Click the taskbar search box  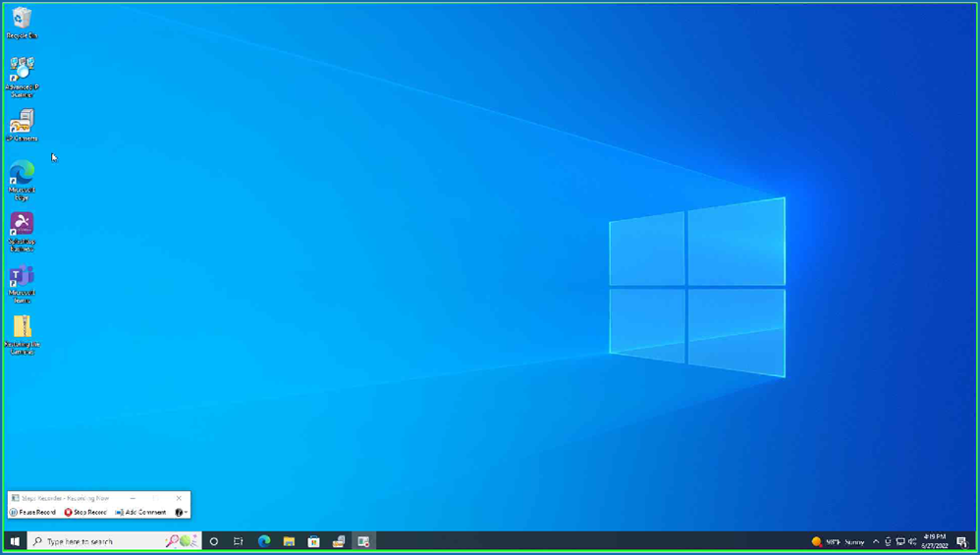(98, 541)
